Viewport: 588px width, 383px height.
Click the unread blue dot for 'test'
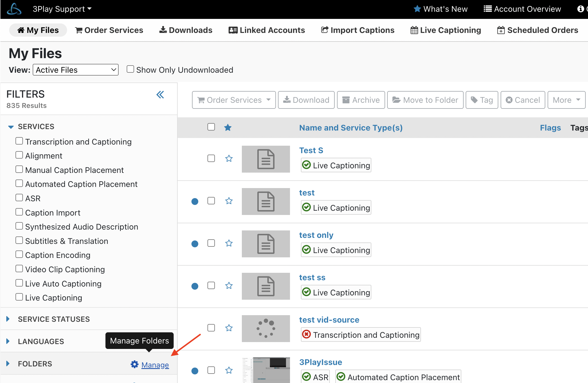click(195, 202)
